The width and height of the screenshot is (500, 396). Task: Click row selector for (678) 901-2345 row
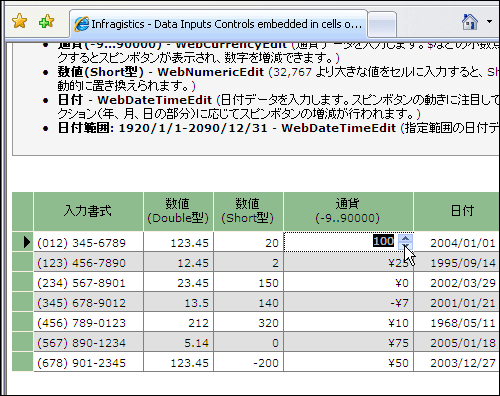click(x=23, y=362)
